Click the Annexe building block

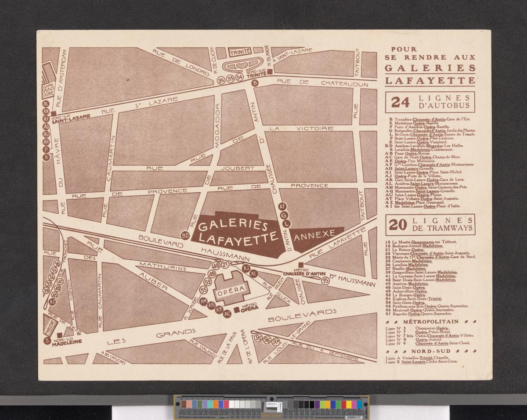point(314,234)
